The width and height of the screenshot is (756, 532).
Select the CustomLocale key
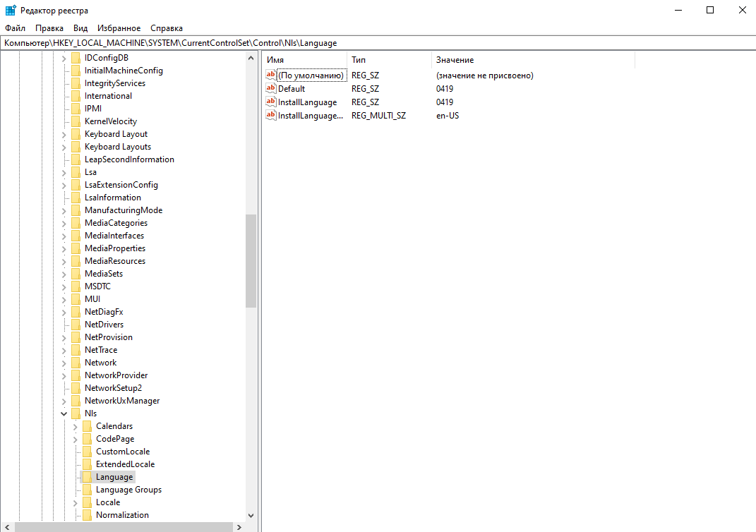[123, 452]
